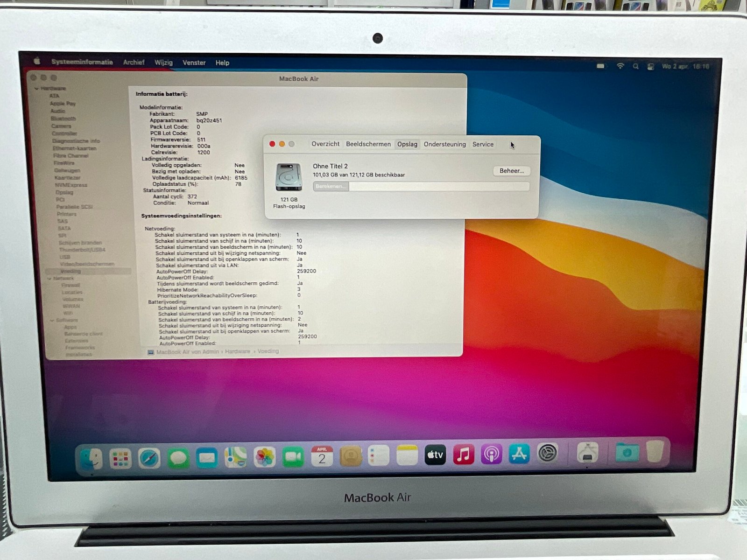Open the Help menu
The image size is (747, 560).
[x=222, y=63]
